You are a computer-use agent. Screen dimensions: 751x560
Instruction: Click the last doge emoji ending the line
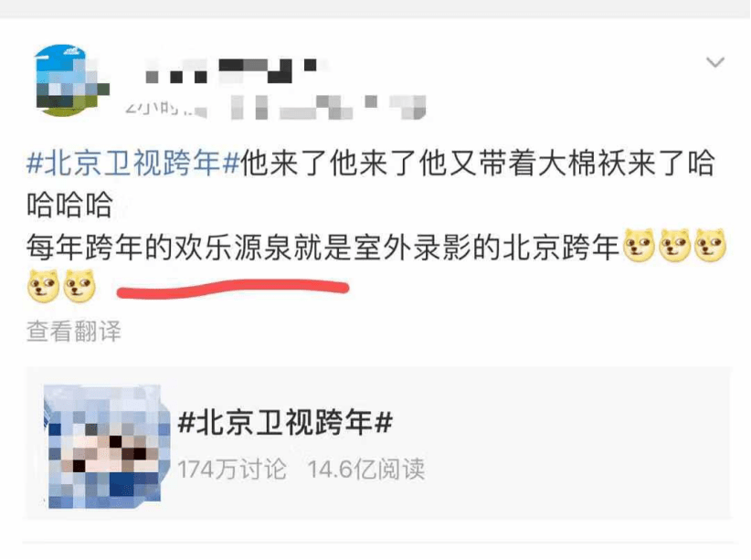[710, 245]
